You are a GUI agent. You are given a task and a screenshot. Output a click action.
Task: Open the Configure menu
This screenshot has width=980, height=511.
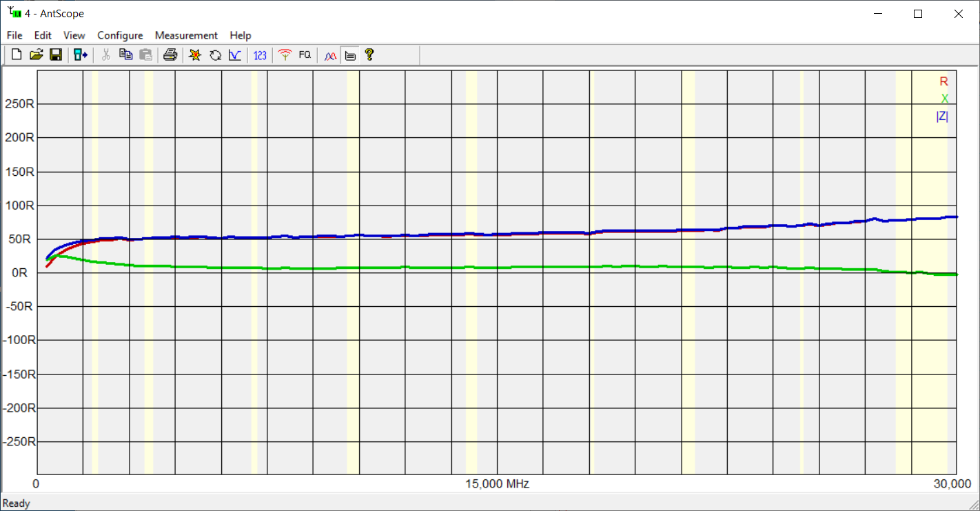tap(120, 35)
